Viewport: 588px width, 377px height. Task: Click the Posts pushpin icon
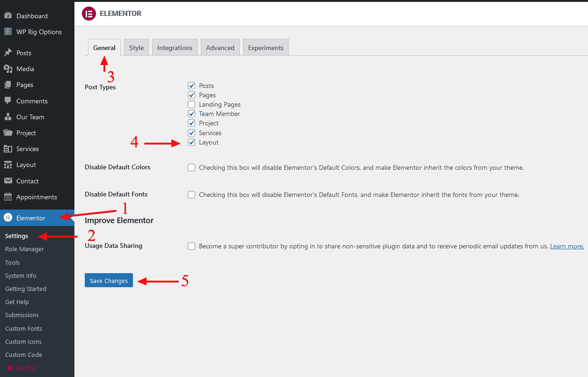coord(7,53)
